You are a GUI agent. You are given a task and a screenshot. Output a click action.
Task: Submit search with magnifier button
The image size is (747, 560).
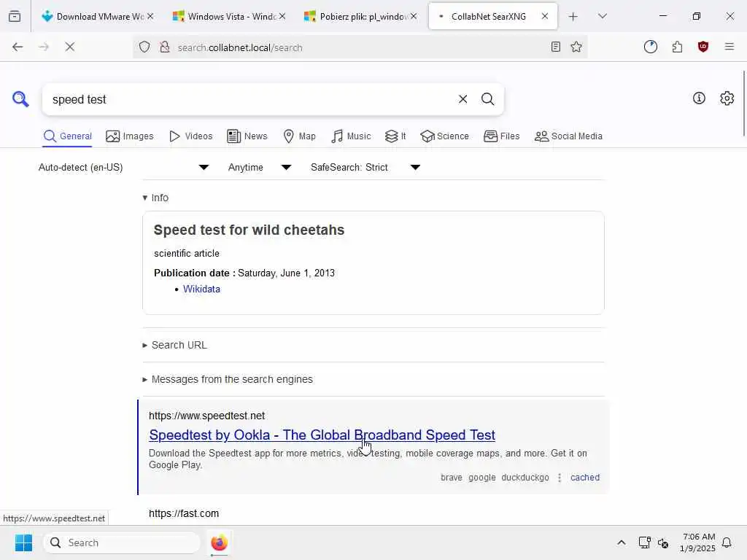pos(487,99)
